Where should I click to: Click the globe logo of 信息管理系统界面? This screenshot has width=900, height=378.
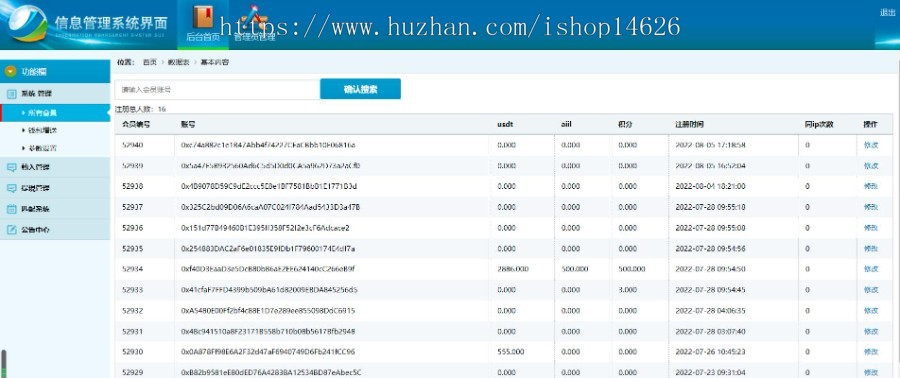point(27,24)
